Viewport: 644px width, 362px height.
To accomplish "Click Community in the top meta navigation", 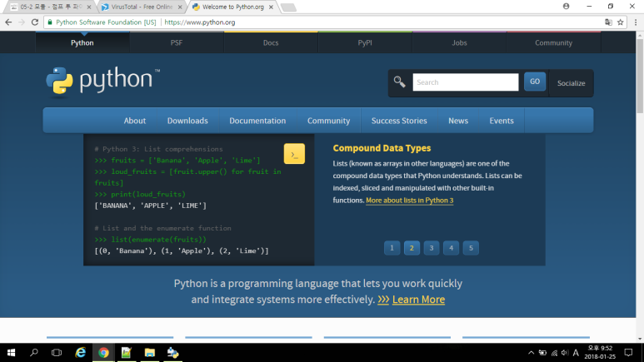I will [553, 42].
